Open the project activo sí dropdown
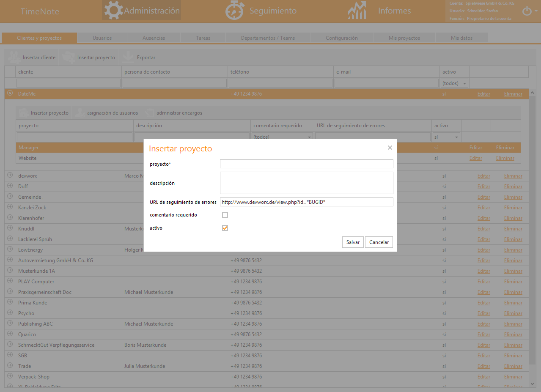Image resolution: width=541 pixels, height=392 pixels. (x=446, y=137)
